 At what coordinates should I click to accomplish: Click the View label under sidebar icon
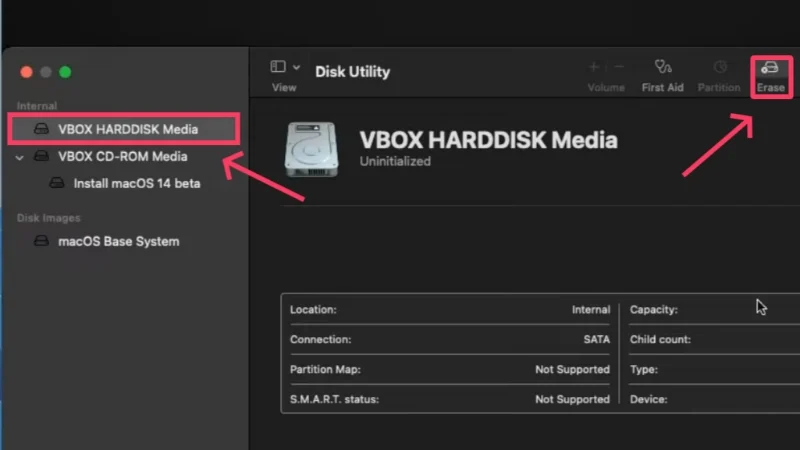284,88
